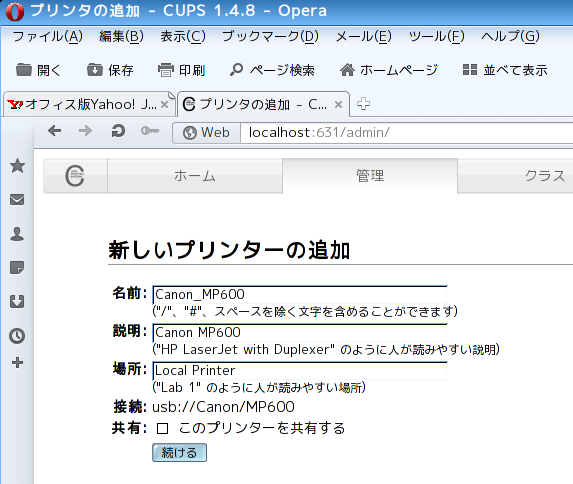
Task: Open the 編集(B) menu
Action: pos(121,36)
